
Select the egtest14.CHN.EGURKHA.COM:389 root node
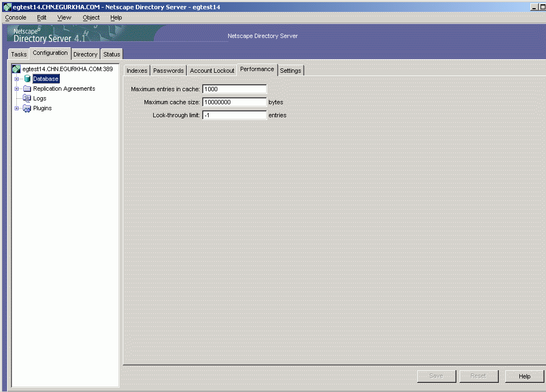[67, 69]
